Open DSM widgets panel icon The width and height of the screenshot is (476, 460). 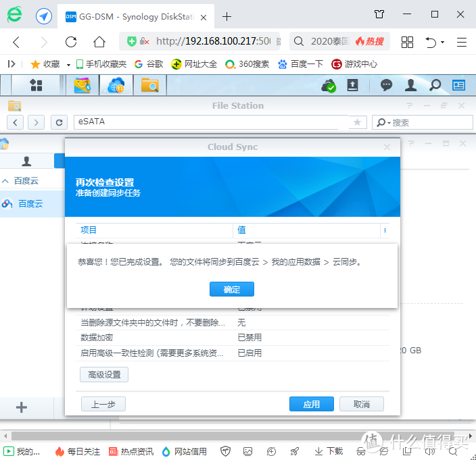tap(458, 85)
